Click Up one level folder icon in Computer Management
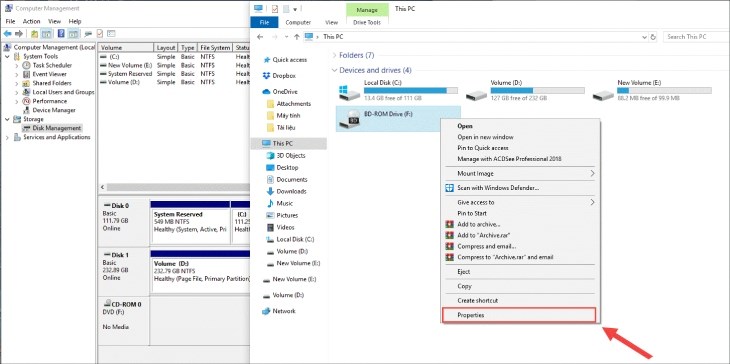The width and height of the screenshot is (730, 364). [x=34, y=34]
